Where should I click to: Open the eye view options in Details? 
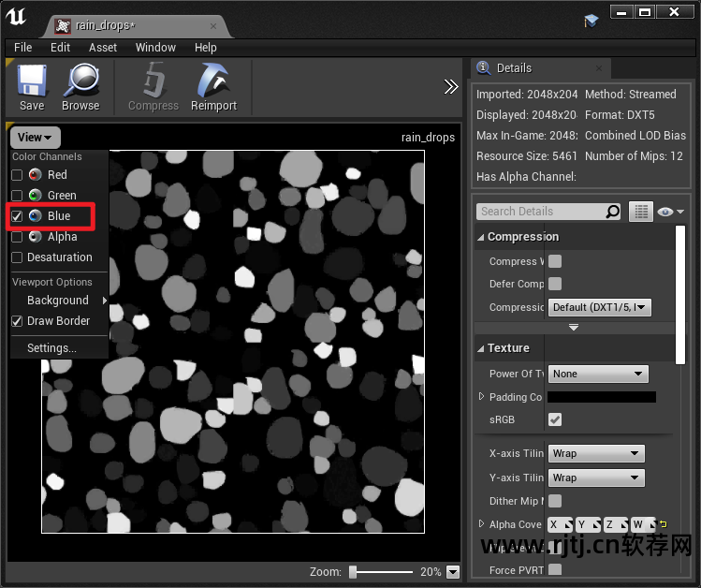click(x=670, y=212)
